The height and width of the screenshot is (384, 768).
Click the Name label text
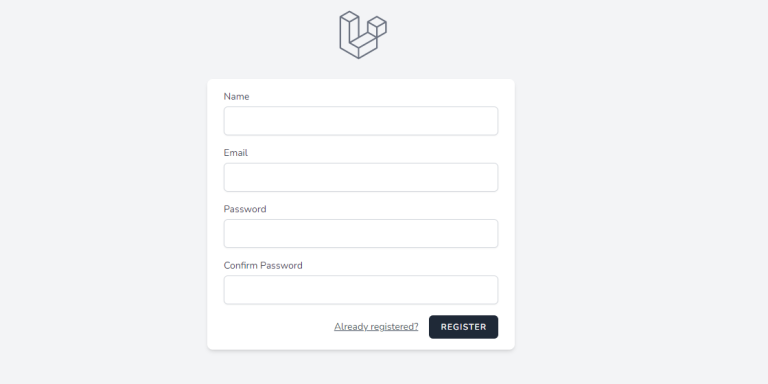(237, 96)
